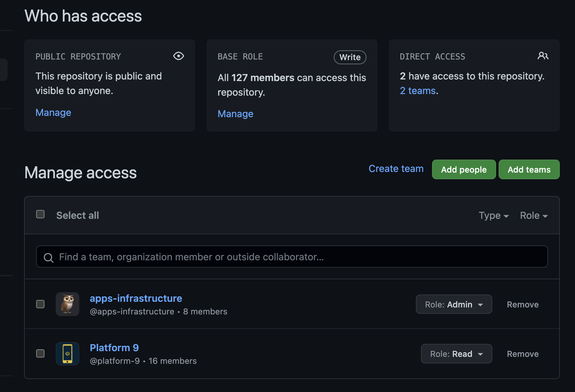Click the people icon on Direct Access card
Viewport: 575px width, 392px height.
tap(543, 56)
